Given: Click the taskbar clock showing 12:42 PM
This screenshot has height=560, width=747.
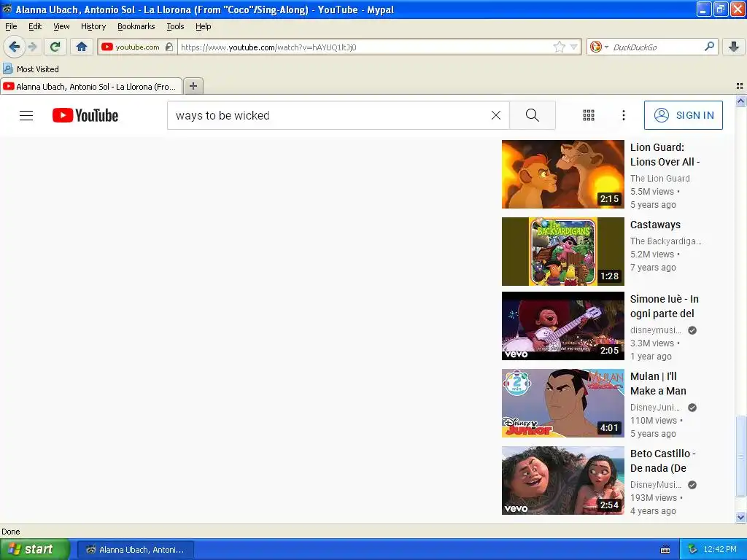Looking at the screenshot, I should (x=720, y=549).
